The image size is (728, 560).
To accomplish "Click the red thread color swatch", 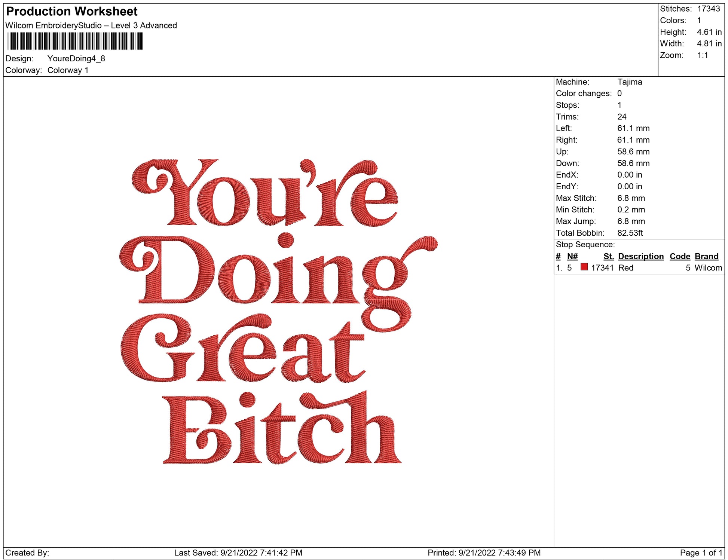I will point(584,267).
